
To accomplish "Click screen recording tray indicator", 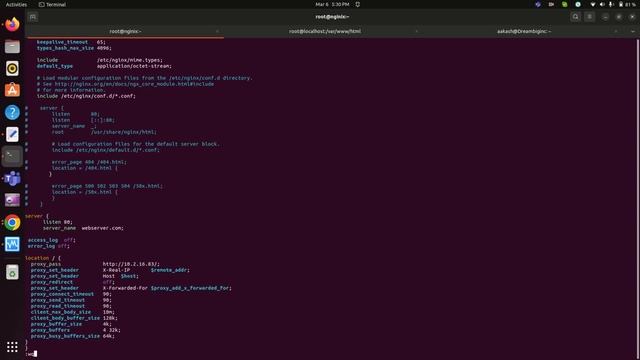I will pos(551,4).
